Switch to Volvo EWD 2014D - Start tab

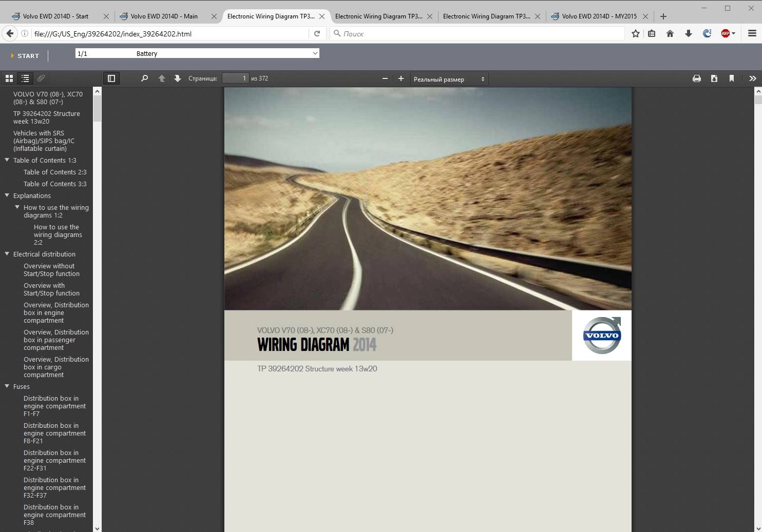click(55, 16)
